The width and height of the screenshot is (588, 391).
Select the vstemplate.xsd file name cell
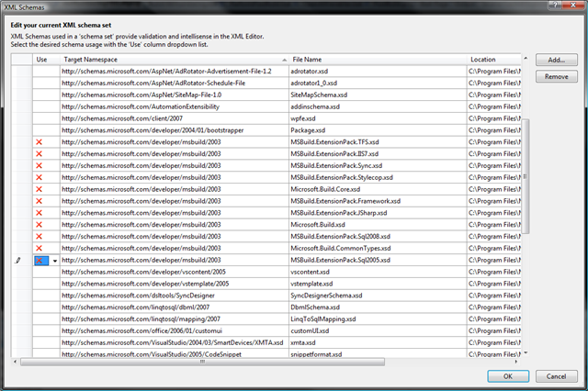[378, 284]
